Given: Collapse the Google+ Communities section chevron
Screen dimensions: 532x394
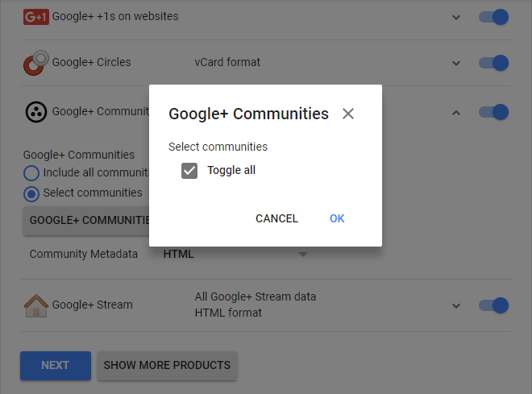Looking at the screenshot, I should 456,113.
